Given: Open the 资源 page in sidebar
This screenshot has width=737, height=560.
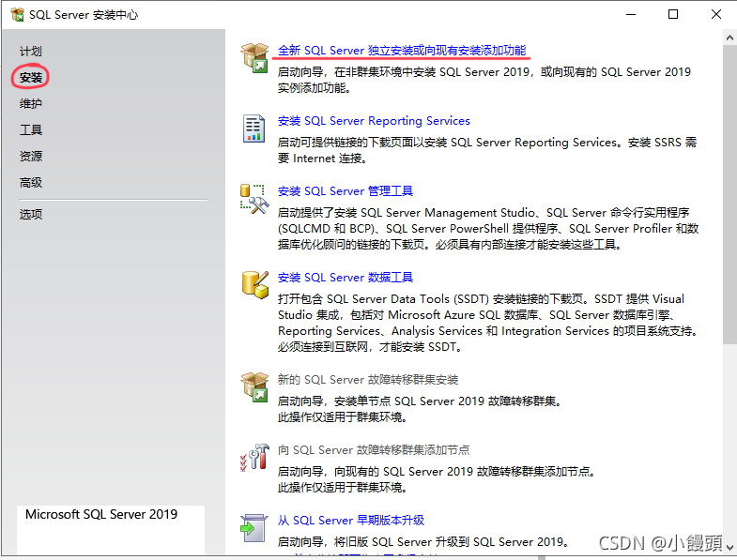Looking at the screenshot, I should coord(31,156).
